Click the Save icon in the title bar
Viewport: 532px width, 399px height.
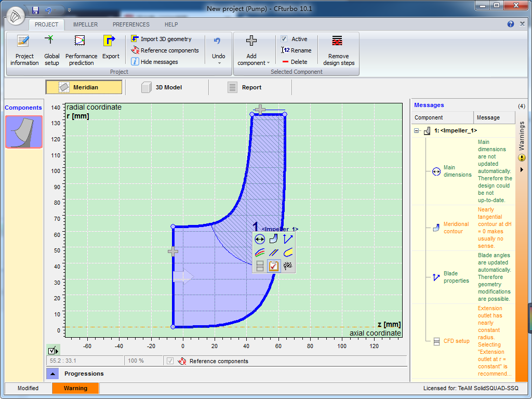click(x=35, y=10)
